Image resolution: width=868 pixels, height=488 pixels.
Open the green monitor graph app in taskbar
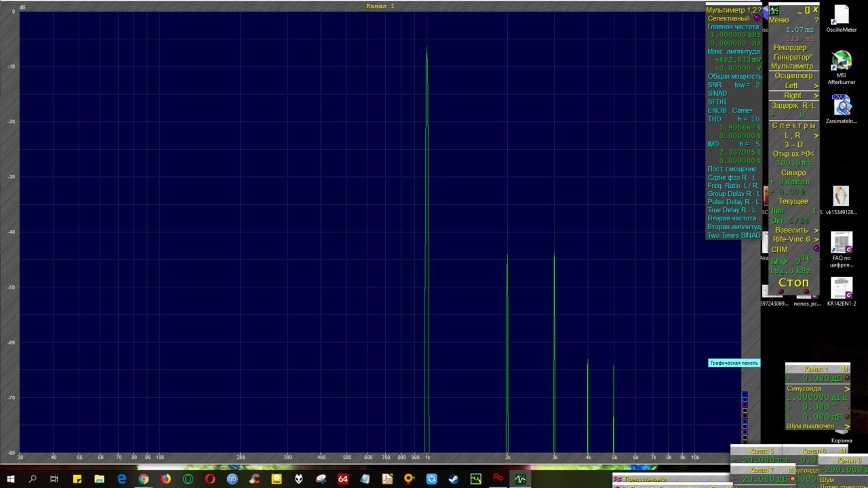tap(476, 479)
